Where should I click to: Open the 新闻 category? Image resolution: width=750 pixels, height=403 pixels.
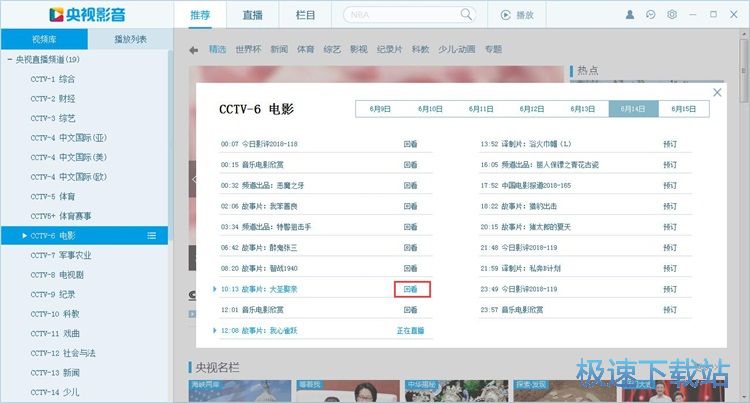(279, 49)
